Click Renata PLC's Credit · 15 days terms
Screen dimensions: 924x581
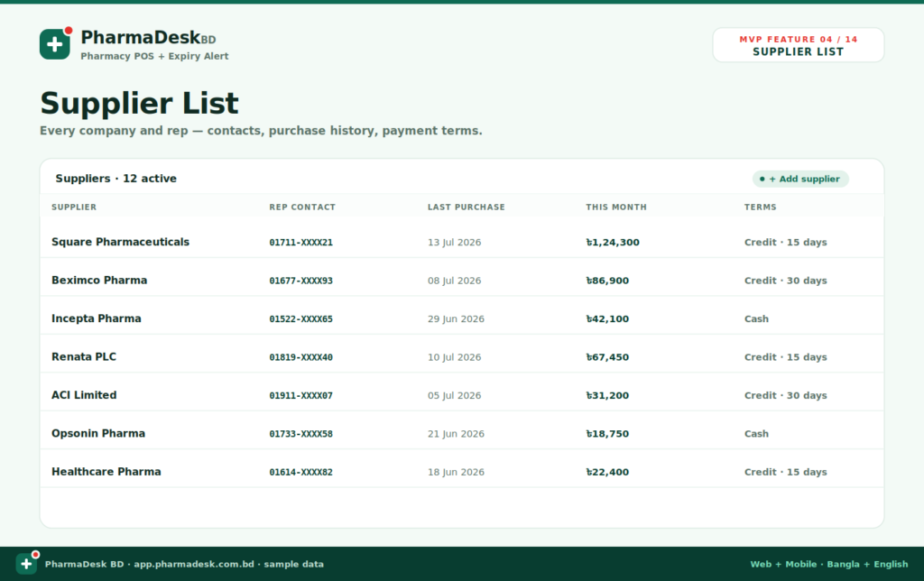coord(786,357)
